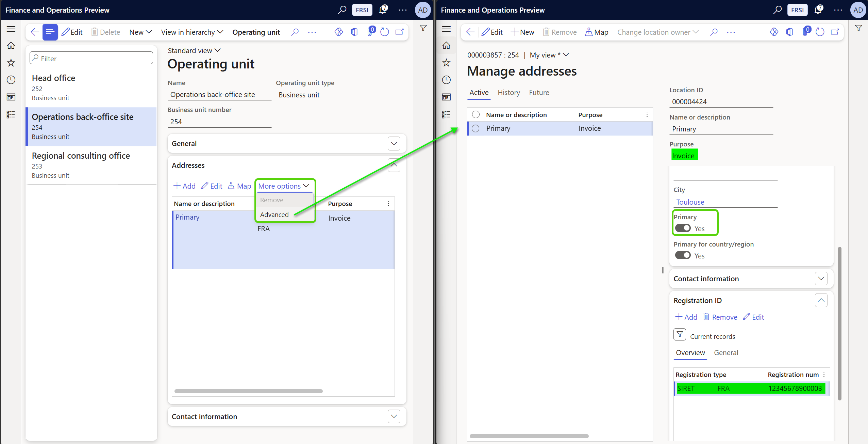Select Head office in unit list

pos(91,88)
